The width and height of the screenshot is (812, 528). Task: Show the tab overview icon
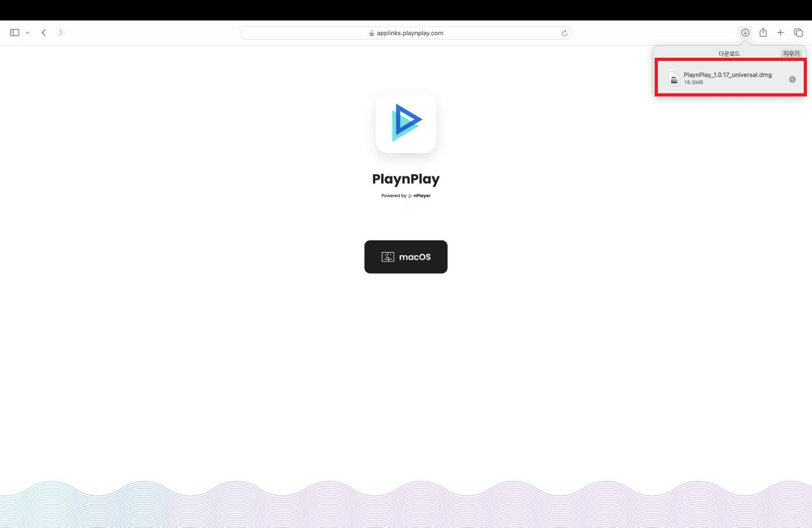[x=799, y=32]
